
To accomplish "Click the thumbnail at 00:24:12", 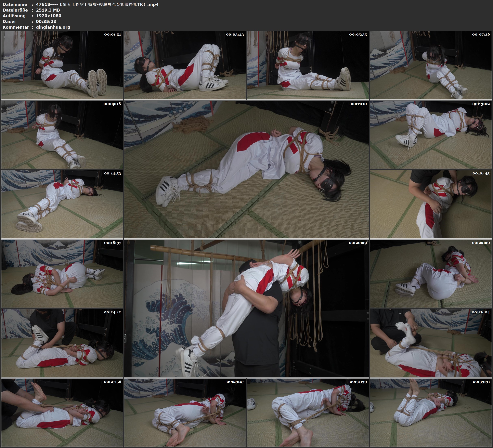I will pos(62,343).
